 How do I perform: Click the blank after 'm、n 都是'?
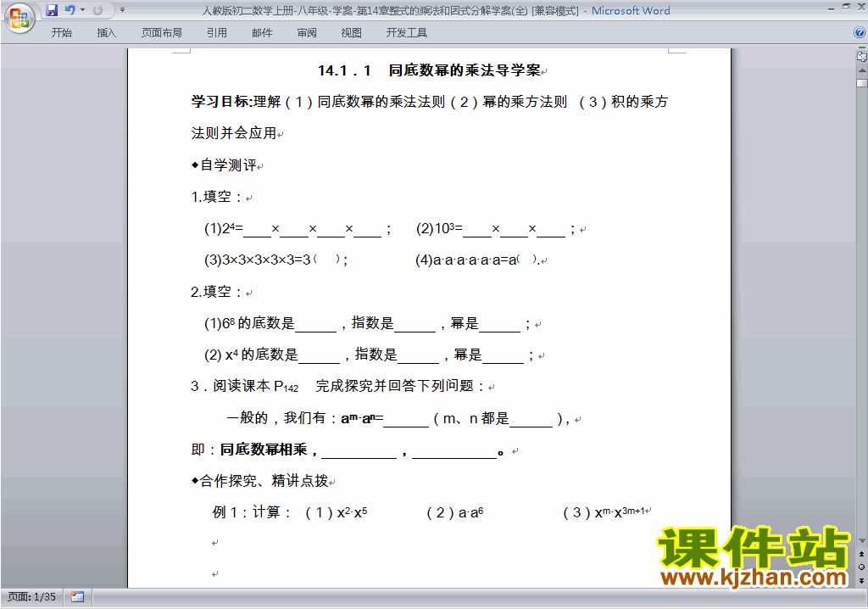click(531, 420)
